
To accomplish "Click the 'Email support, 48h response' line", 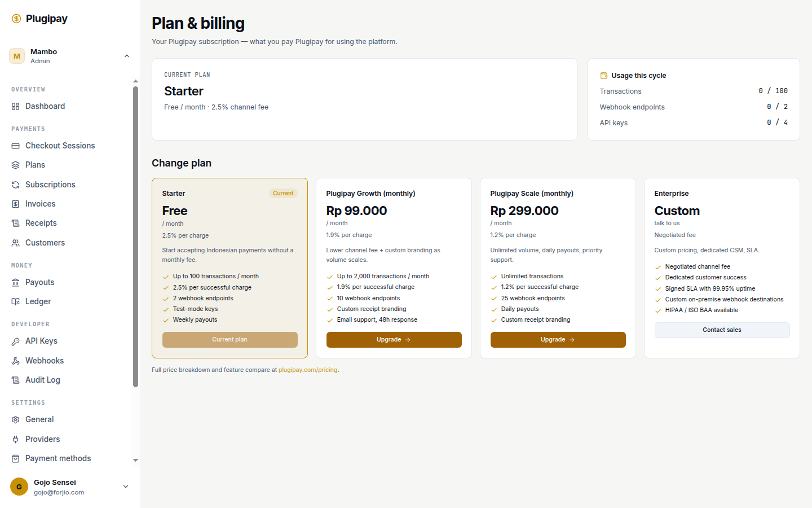I will (x=377, y=320).
